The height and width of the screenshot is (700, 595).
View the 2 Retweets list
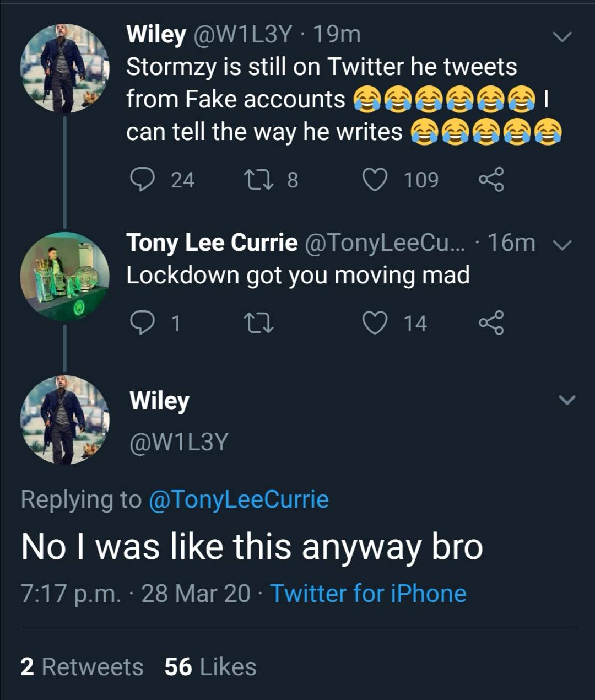82,666
